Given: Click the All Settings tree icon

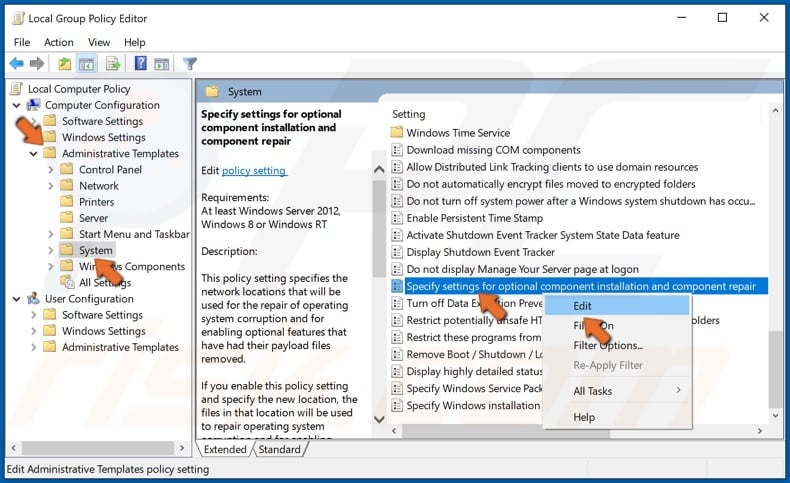Looking at the screenshot, I should coord(67,282).
